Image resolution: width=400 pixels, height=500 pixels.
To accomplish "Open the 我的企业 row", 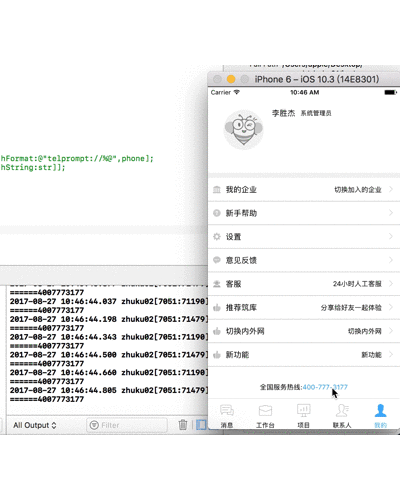I will pos(304,190).
